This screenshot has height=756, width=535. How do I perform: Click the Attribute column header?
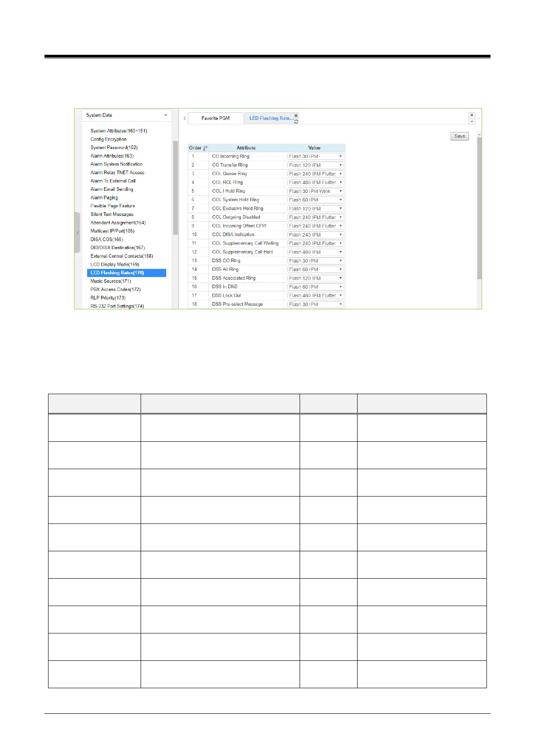246,148
